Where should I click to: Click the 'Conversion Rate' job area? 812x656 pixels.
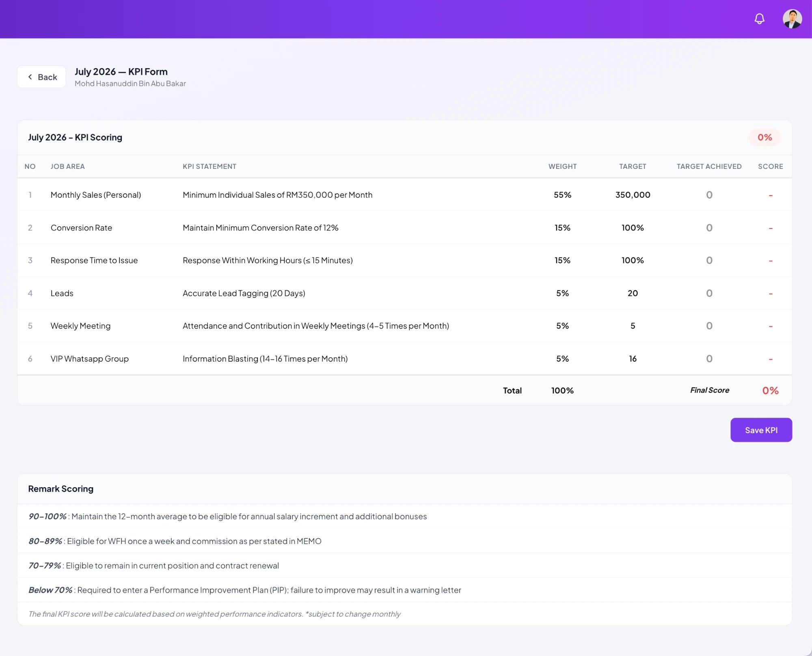point(81,228)
